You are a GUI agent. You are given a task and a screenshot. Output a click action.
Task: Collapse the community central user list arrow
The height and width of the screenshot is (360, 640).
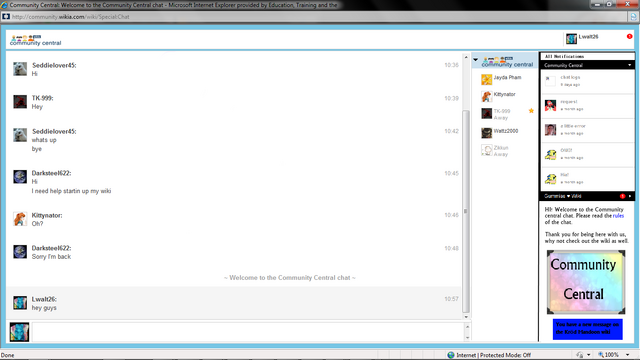476,60
